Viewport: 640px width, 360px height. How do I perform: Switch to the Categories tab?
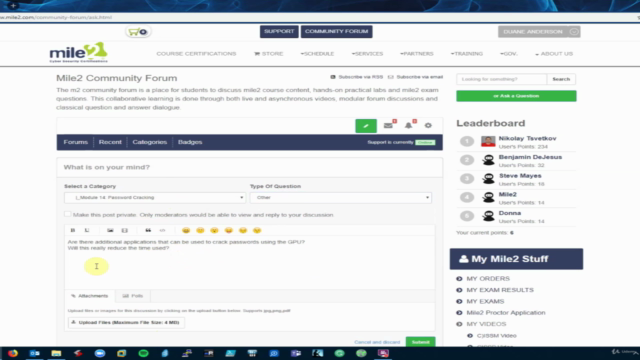click(149, 142)
